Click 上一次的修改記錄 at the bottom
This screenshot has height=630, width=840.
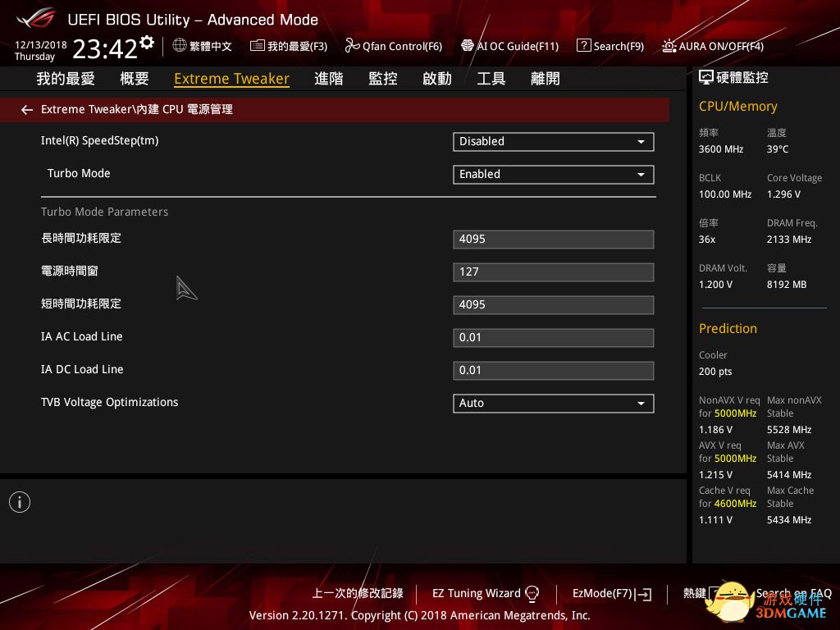pyautogui.click(x=358, y=594)
